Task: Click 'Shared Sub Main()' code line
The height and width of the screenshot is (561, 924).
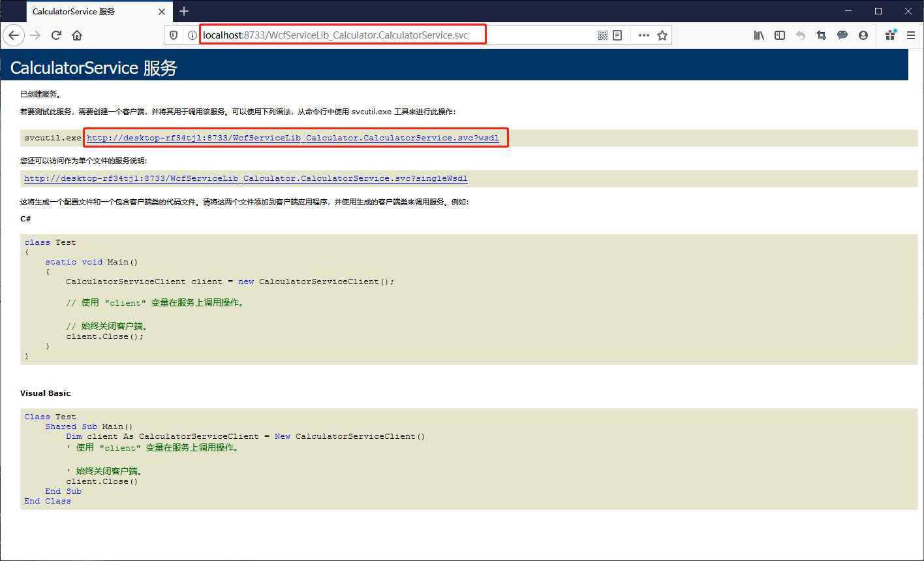Action: pyautogui.click(x=89, y=426)
